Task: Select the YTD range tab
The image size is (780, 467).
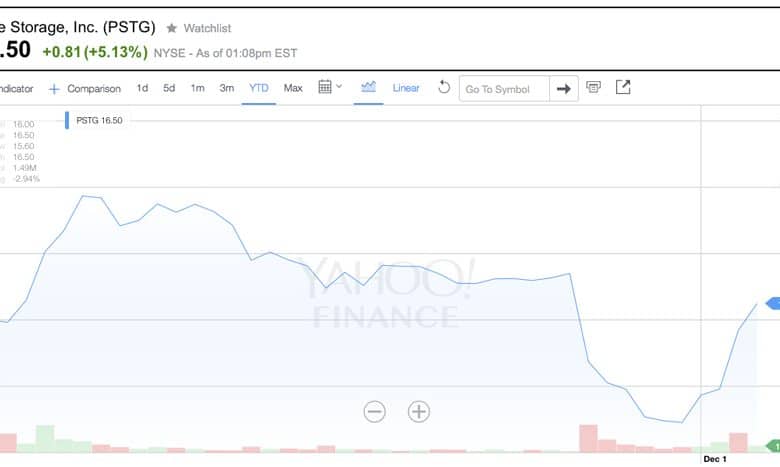Action: (259, 88)
